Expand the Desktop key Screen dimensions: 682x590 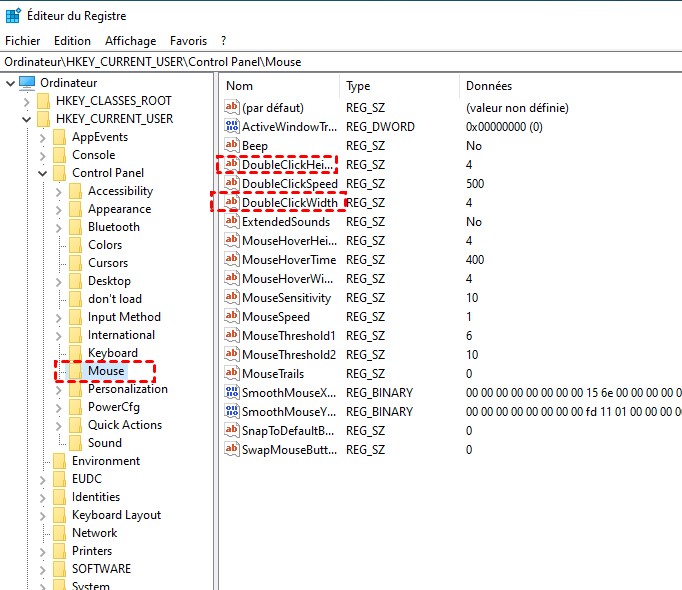[59, 282]
